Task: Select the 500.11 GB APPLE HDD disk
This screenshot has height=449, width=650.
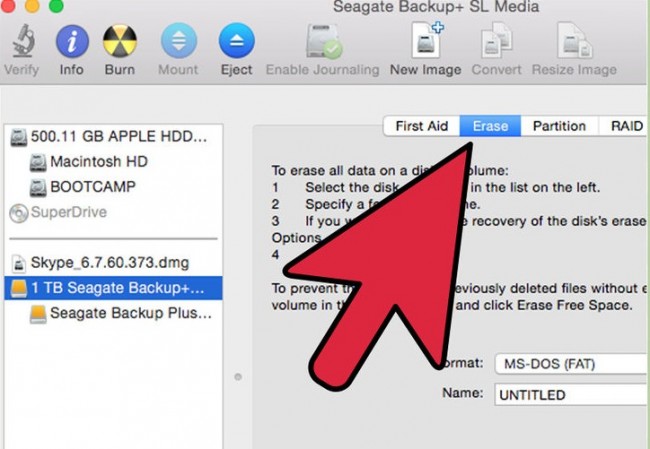Action: [114, 136]
